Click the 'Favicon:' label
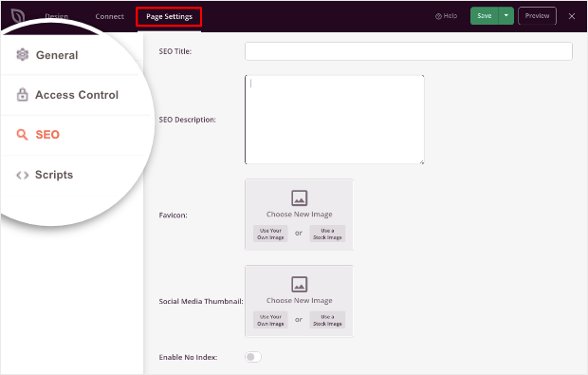The height and width of the screenshot is (375, 588). (173, 216)
